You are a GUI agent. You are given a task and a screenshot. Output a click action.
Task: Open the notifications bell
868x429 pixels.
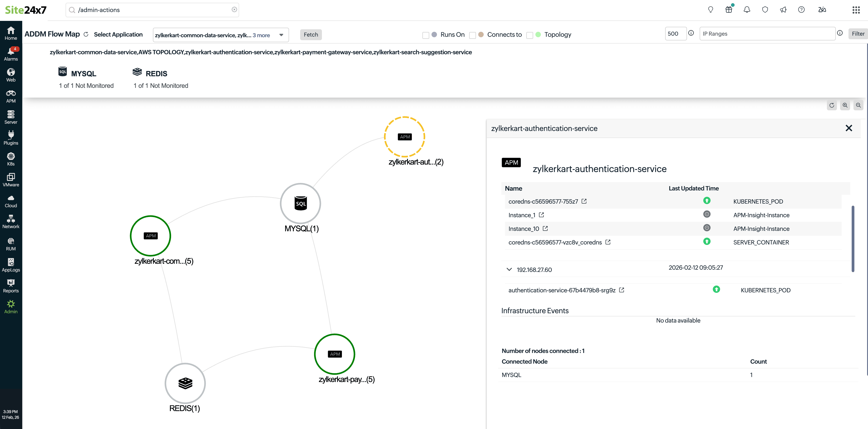tap(747, 10)
